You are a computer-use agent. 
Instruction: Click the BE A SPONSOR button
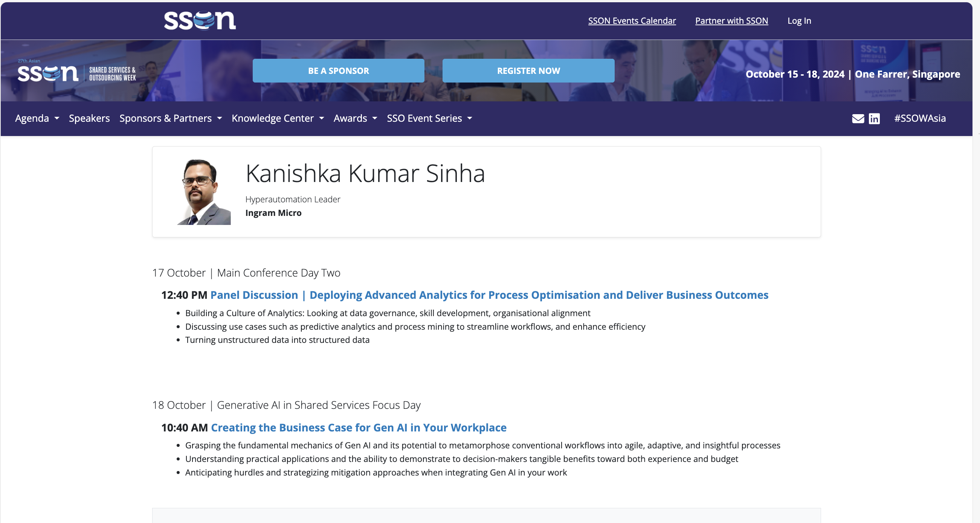[x=338, y=71]
